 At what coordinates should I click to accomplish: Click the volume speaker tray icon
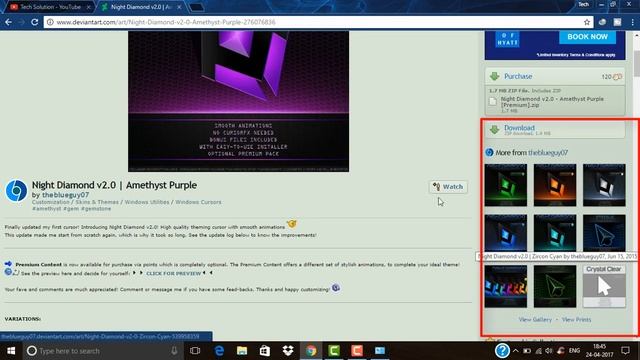[x=549, y=351]
